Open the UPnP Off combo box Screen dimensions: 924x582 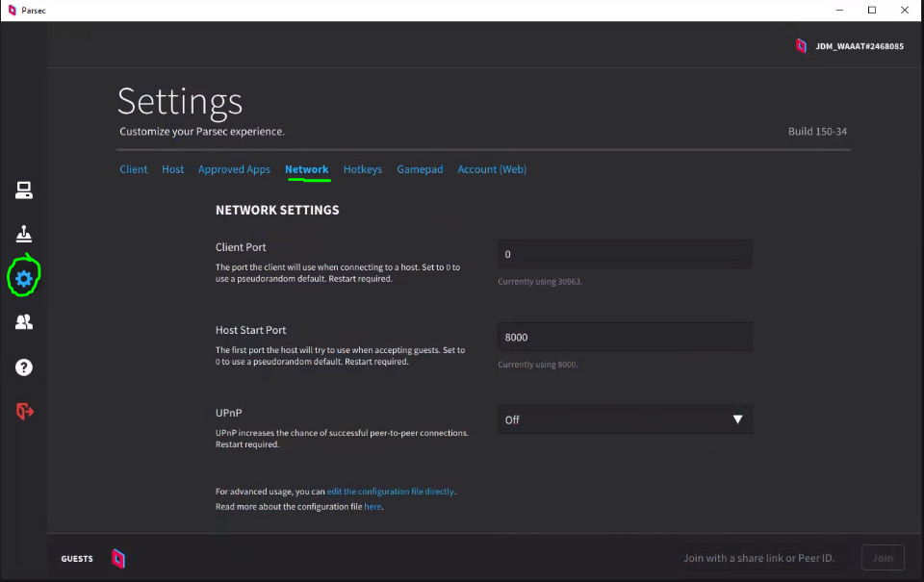coord(626,419)
